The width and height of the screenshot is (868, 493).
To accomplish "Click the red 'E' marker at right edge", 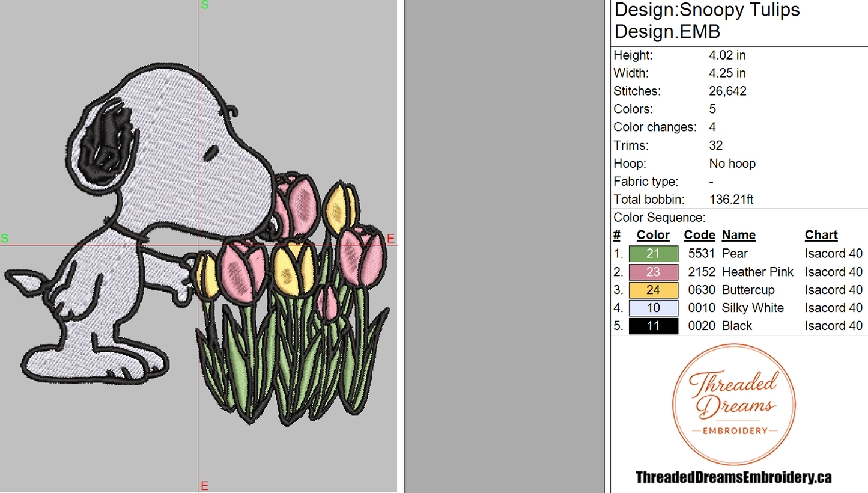I will tap(391, 239).
